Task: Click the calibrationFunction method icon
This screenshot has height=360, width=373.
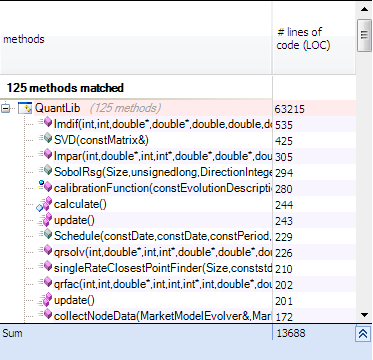Action: (45, 187)
